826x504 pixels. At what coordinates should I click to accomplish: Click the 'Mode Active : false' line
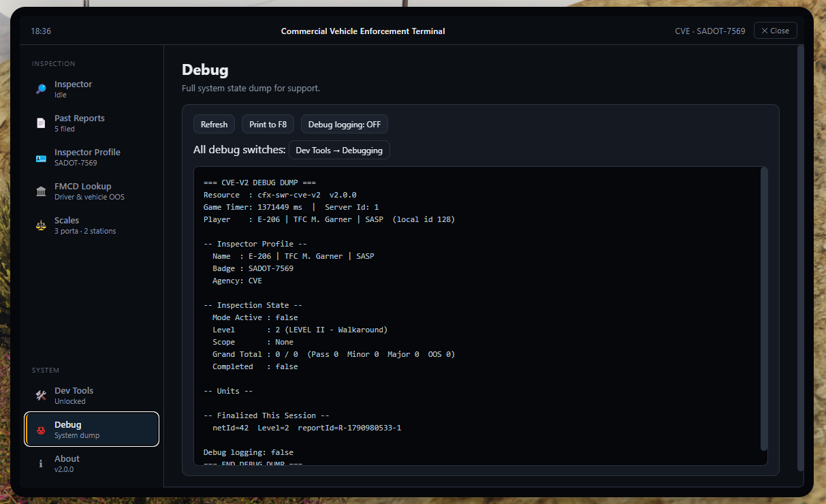(255, 317)
